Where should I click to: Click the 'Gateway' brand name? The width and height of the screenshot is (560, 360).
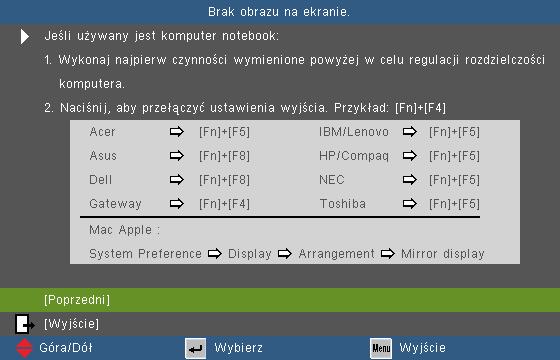[x=115, y=204]
